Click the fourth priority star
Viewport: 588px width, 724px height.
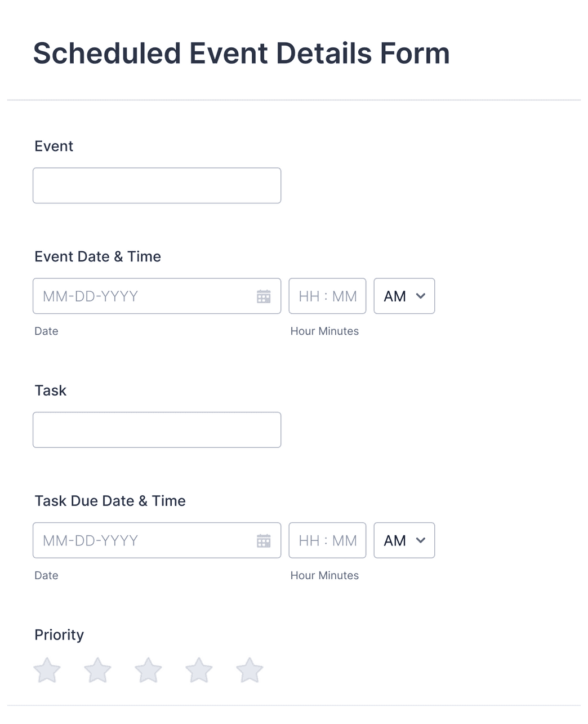pyautogui.click(x=199, y=670)
